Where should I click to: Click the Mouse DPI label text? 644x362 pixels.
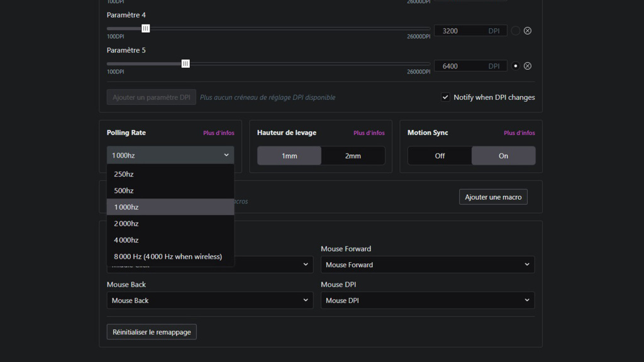tap(338, 285)
